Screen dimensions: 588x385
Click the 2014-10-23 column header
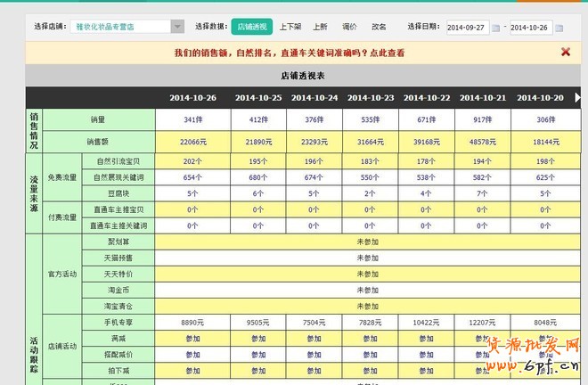370,97
